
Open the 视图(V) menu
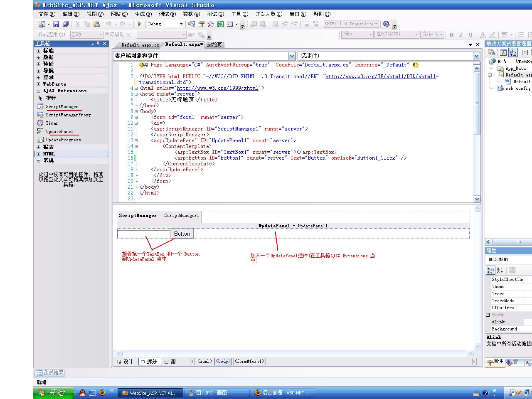point(95,14)
